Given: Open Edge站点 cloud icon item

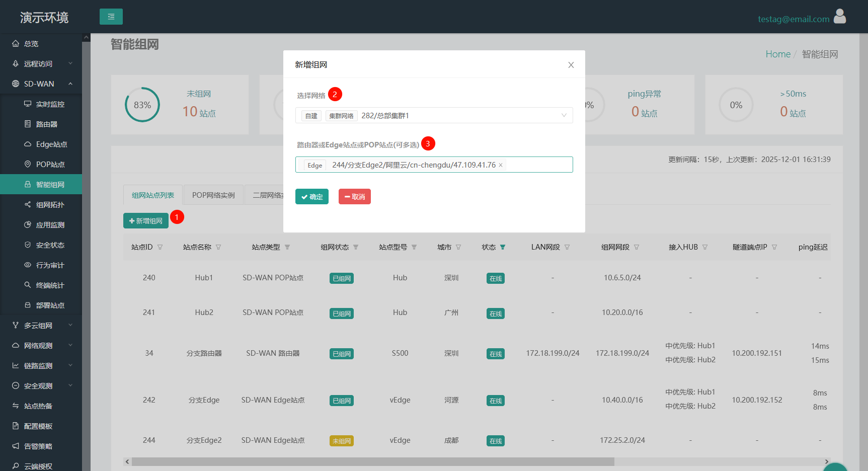Looking at the screenshot, I should [28, 144].
